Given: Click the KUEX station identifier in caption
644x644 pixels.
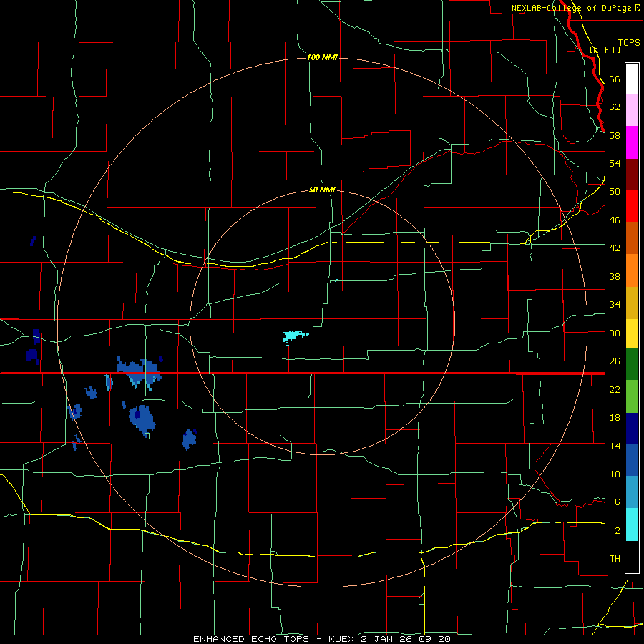Looking at the screenshot, I should click(x=341, y=639).
